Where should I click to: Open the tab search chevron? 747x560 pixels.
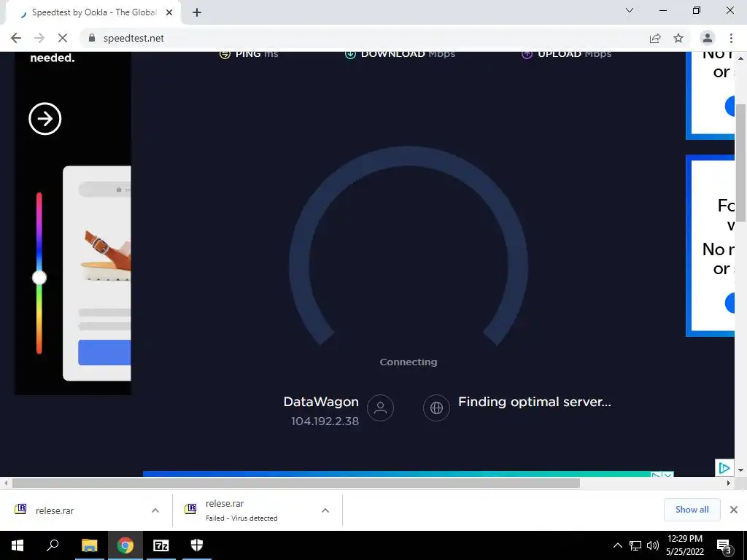(x=630, y=10)
